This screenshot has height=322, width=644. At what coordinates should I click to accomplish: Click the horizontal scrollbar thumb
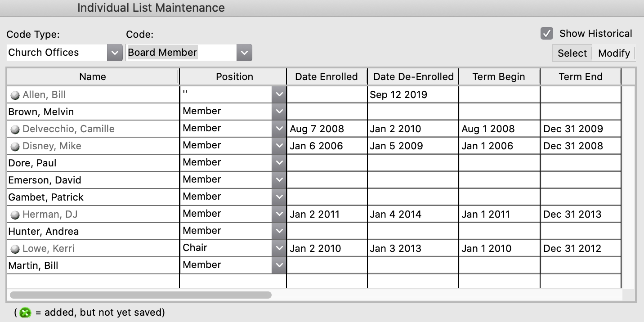[x=140, y=295]
